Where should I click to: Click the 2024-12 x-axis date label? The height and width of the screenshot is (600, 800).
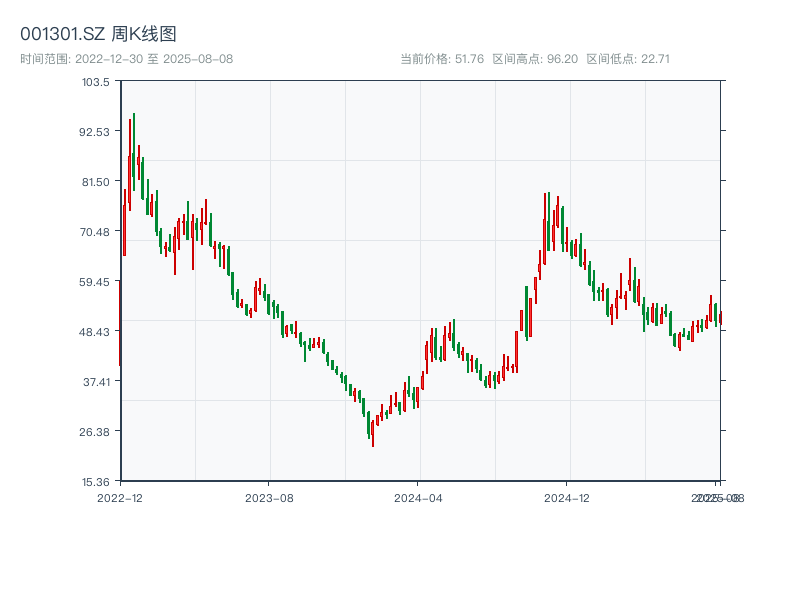568,497
